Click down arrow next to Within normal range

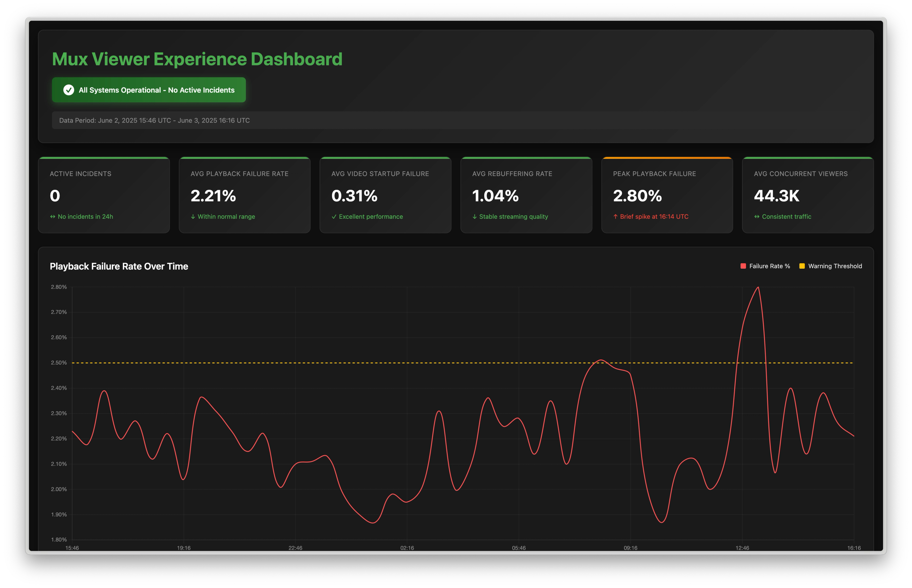pos(193,216)
